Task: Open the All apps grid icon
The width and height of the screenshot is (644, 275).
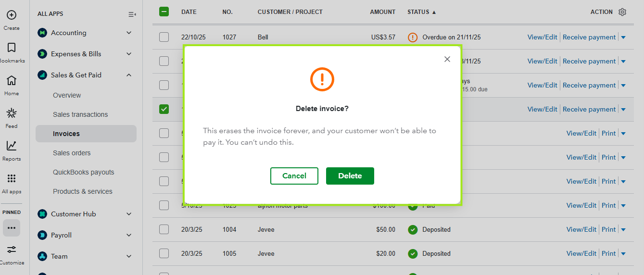Action: (12, 178)
